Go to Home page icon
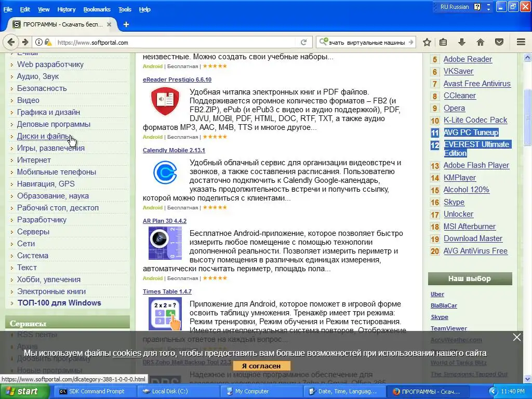Screen dimensions: 532x399 [x=480, y=42]
